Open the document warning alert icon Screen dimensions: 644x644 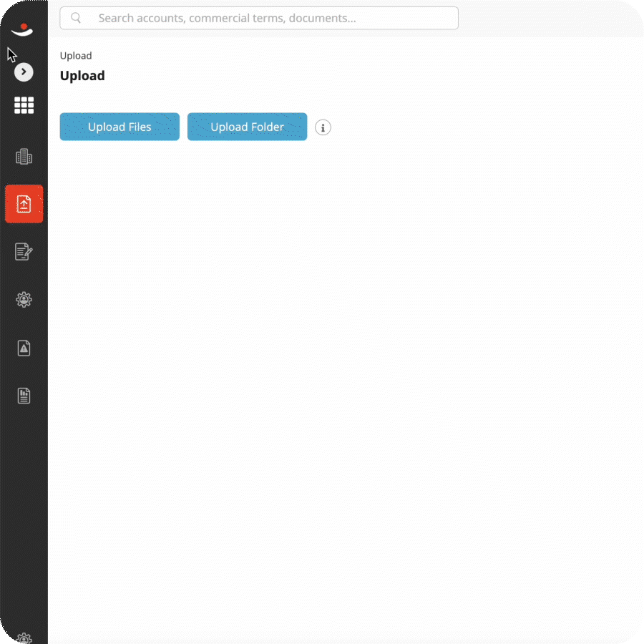click(x=24, y=348)
